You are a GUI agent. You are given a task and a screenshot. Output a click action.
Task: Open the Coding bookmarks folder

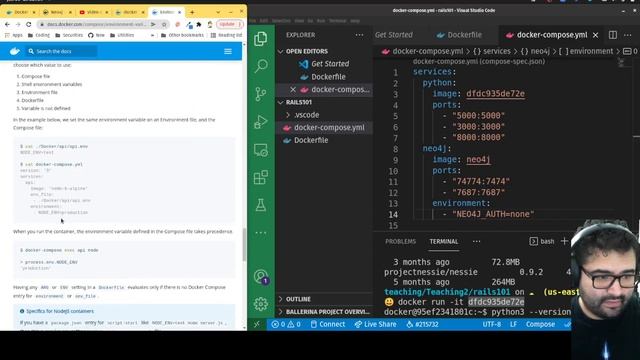click(39, 36)
